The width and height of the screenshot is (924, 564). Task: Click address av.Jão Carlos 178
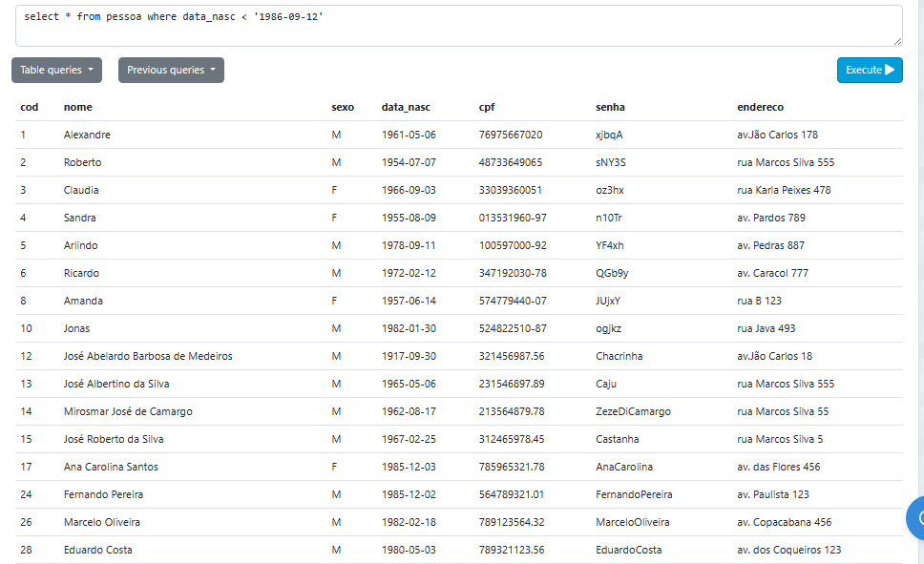click(777, 135)
